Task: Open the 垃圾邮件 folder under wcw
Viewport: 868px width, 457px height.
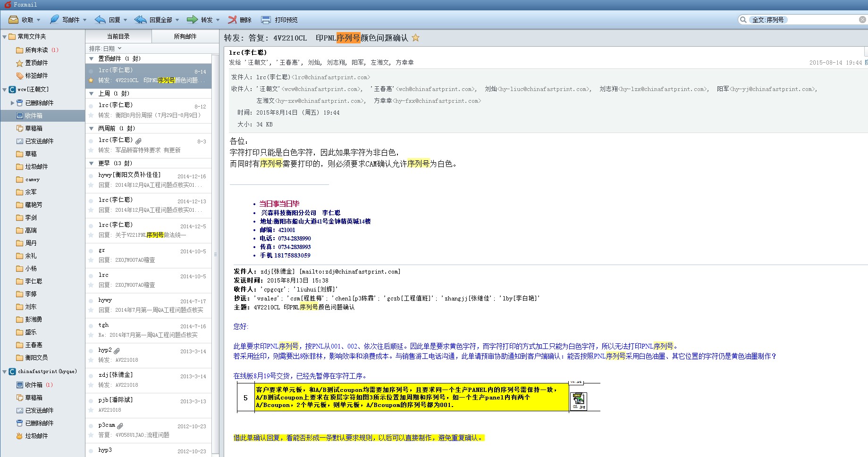Action: (32, 166)
